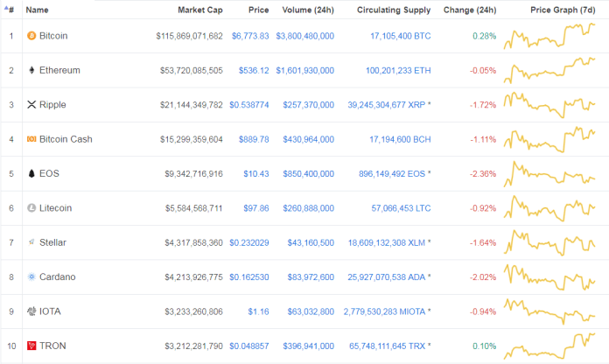Click the IOTA logo icon

pyautogui.click(x=31, y=311)
